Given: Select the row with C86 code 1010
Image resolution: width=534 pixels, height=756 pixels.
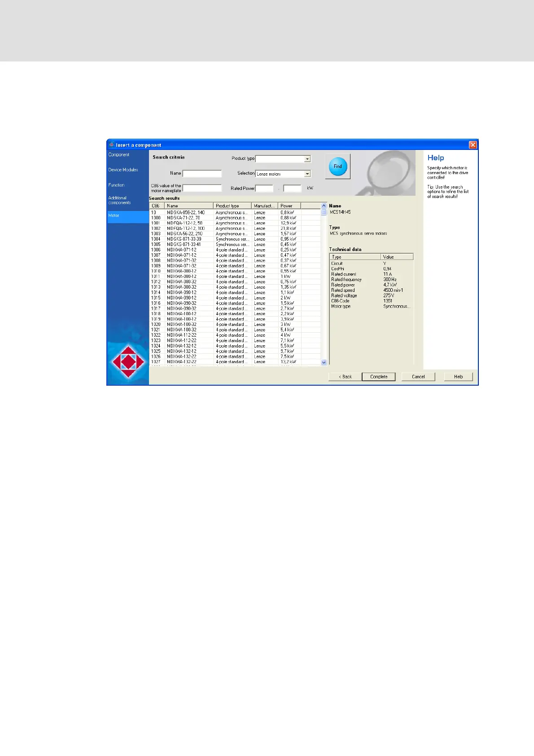Looking at the screenshot, I should 235,271.
